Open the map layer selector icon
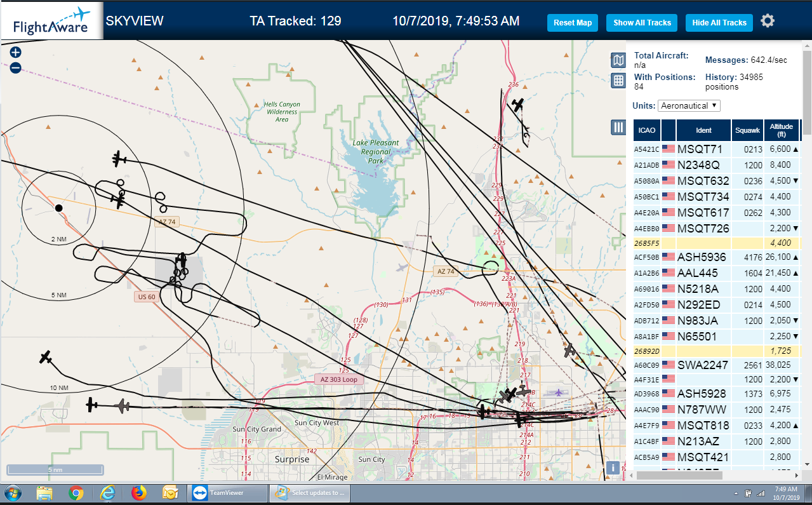 [618, 60]
